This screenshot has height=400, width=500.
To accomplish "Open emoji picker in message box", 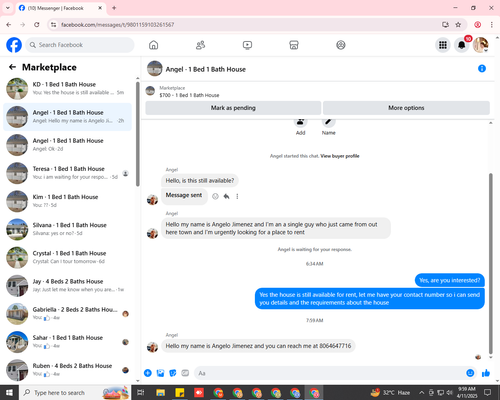I will pos(470,373).
